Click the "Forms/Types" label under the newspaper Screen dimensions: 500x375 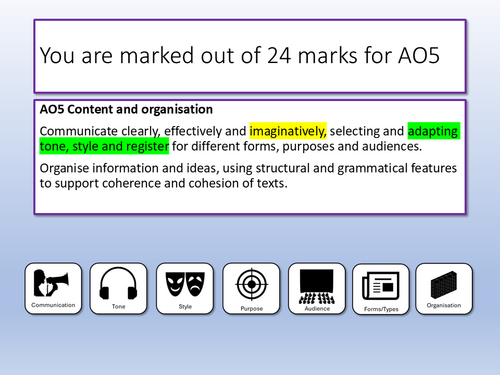381,309
